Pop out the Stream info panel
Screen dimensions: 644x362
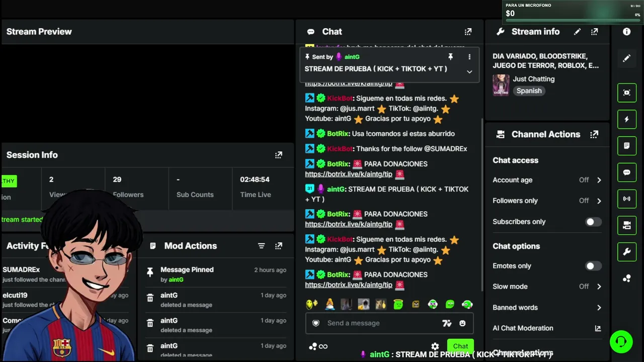click(594, 32)
